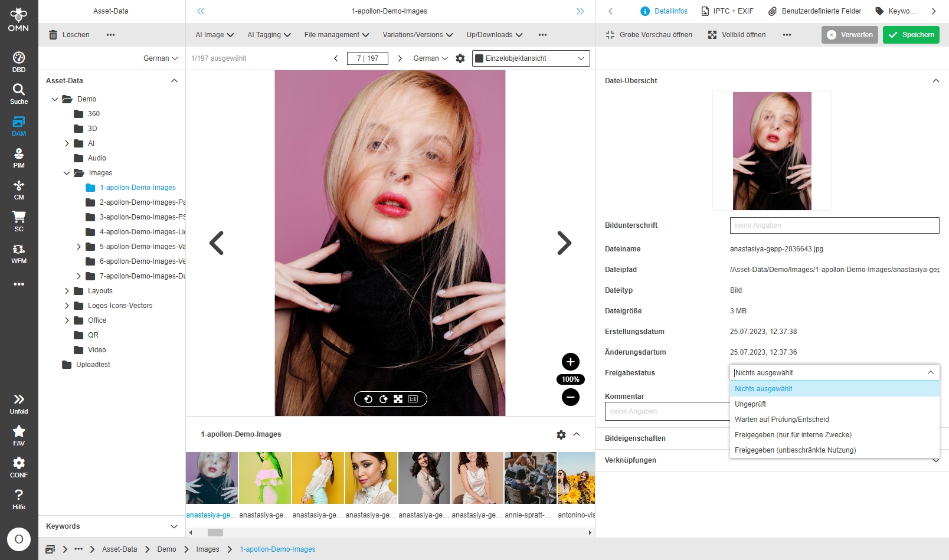This screenshot has height=560, width=949.
Task: Open the Suche search module
Action: (x=19, y=94)
